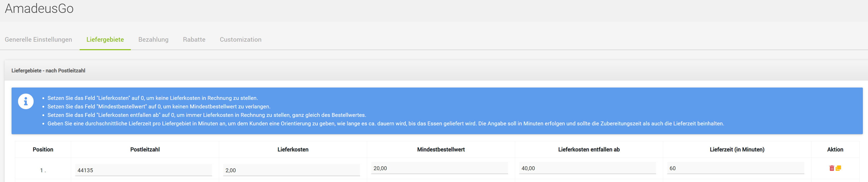The height and width of the screenshot is (182, 868).
Task: Edit Lieferkosten entfallen ab field 40,00
Action: click(587, 168)
